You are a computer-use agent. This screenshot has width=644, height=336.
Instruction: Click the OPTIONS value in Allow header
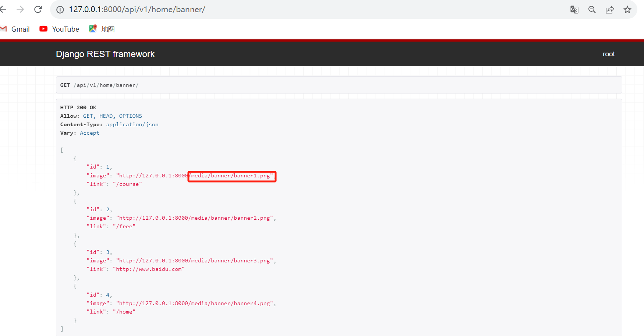[x=130, y=116]
